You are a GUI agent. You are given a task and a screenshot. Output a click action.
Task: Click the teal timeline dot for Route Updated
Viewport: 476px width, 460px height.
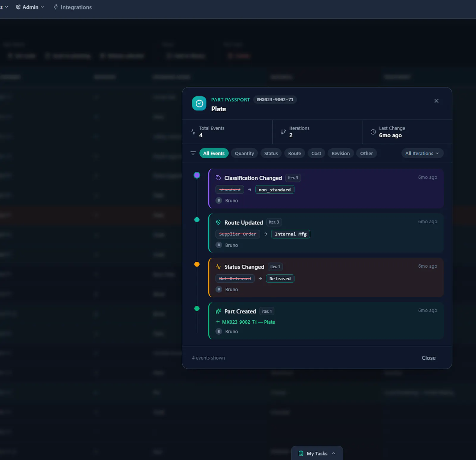(x=197, y=220)
